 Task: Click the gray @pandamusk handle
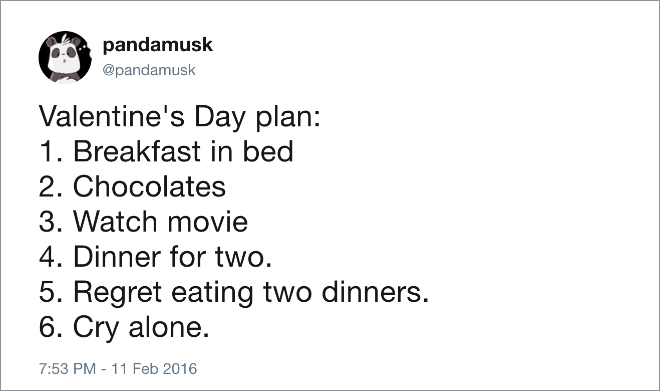pyautogui.click(x=149, y=70)
